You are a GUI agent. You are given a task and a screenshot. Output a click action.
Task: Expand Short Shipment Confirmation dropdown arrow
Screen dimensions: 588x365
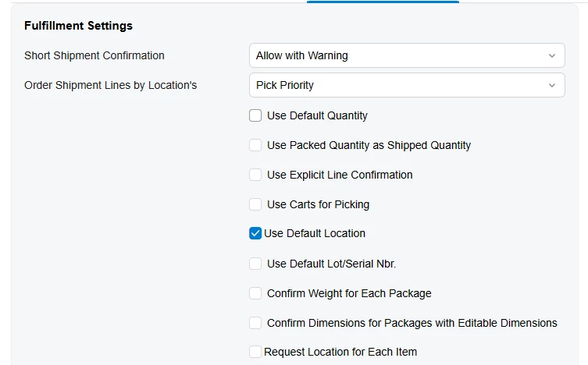pos(552,55)
